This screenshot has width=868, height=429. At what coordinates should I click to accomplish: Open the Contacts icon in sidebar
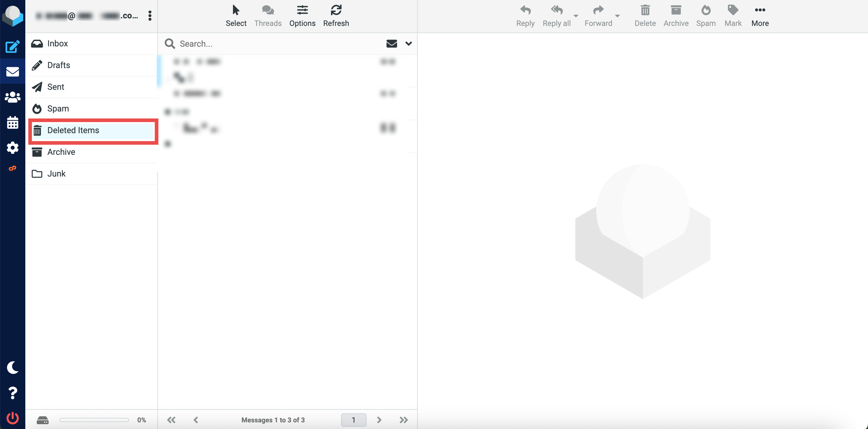(x=12, y=97)
